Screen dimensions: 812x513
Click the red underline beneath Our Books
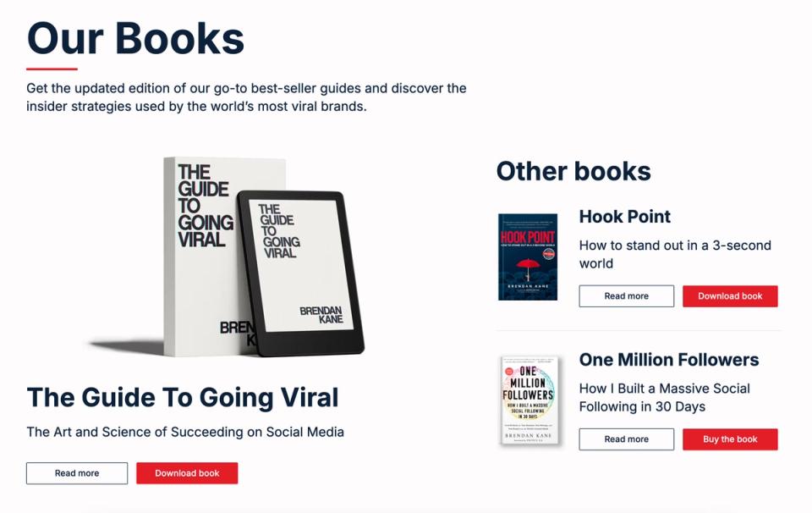(52, 69)
